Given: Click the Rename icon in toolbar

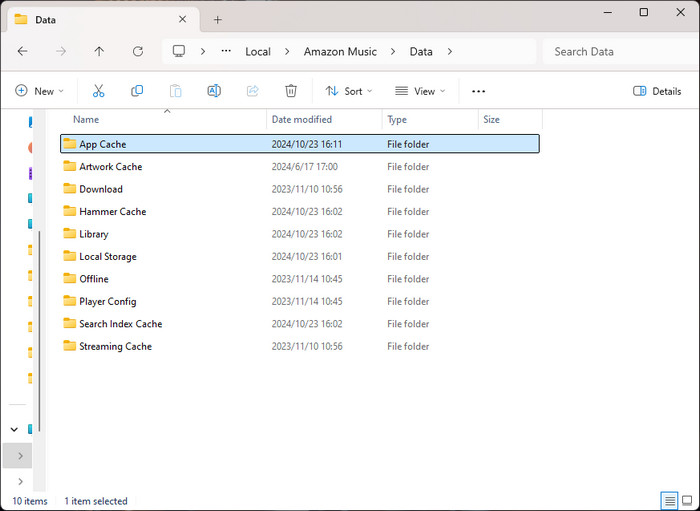Looking at the screenshot, I should point(214,91).
